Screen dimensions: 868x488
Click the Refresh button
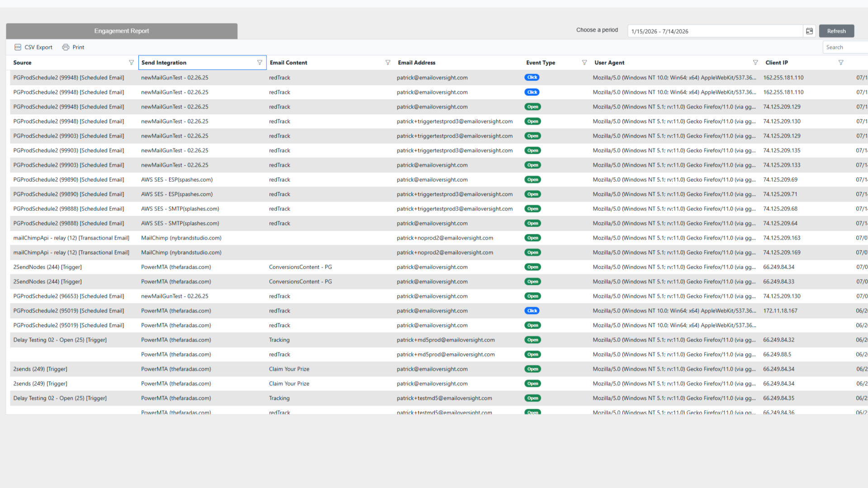pos(836,31)
